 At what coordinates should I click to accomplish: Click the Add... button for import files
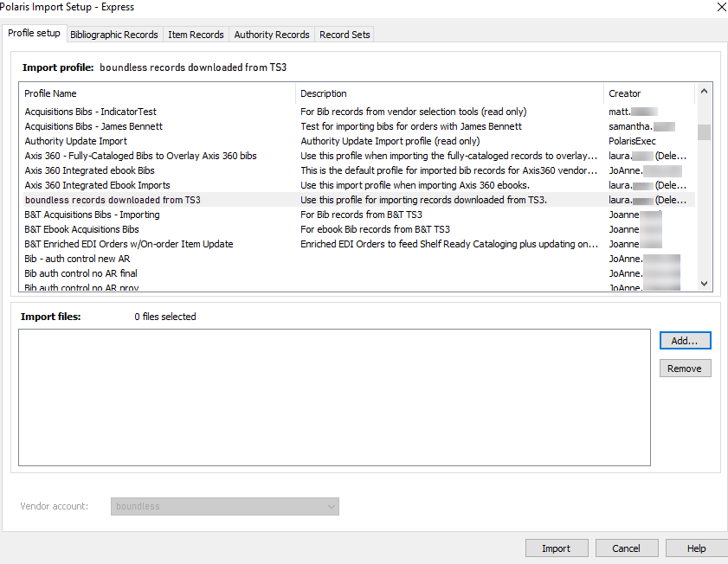click(685, 341)
